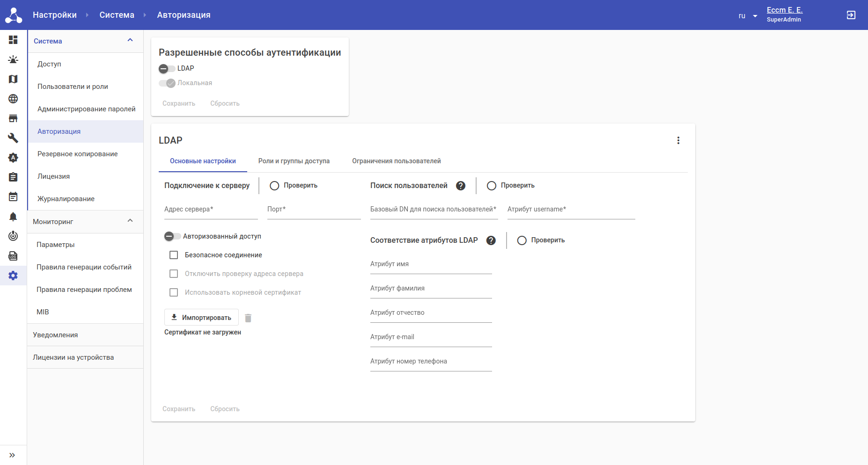Image resolution: width=868 pixels, height=465 pixels.
Task: Click the alarm siren icon in sidebar
Action: pyautogui.click(x=13, y=59)
